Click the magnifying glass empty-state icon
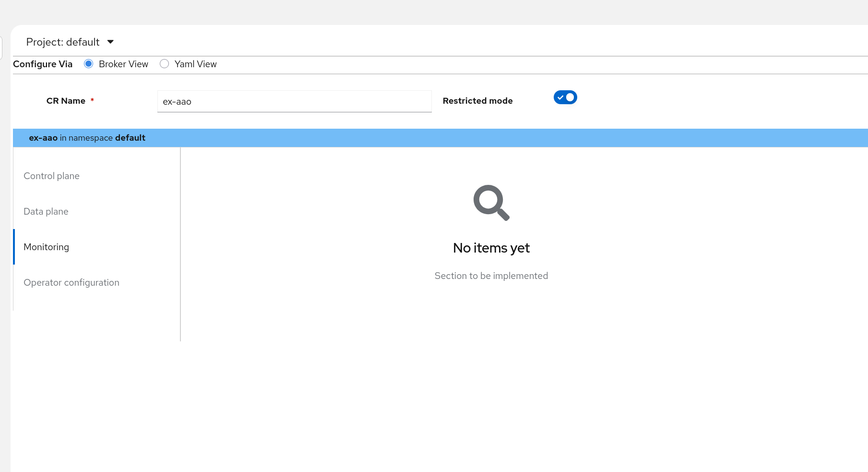This screenshot has width=868, height=472. pos(491,203)
